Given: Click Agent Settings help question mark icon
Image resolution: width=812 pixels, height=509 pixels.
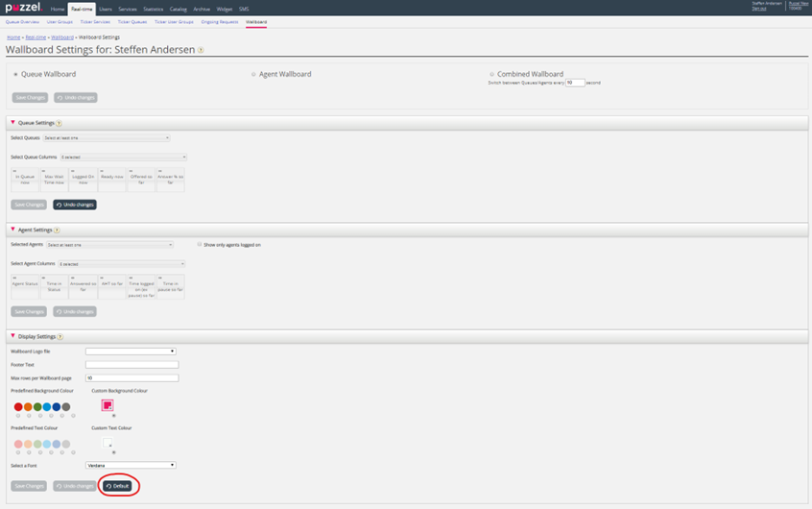Looking at the screenshot, I should point(57,230).
